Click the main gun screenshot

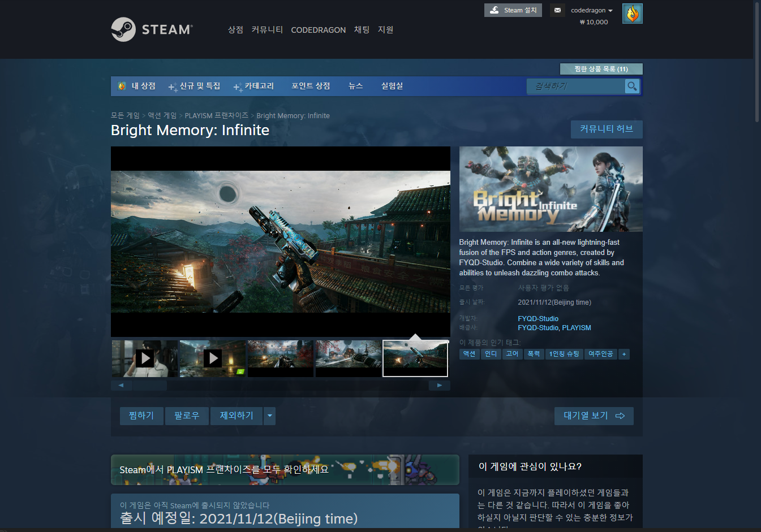(x=281, y=242)
